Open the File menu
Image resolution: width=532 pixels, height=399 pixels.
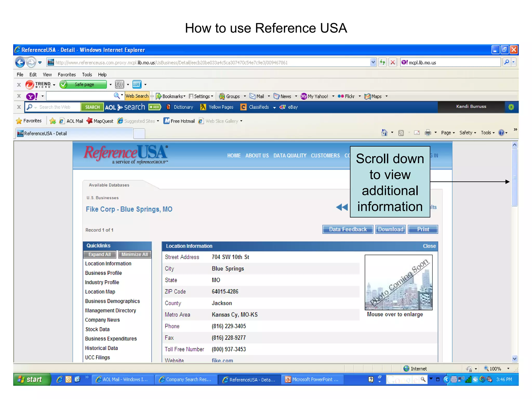point(20,75)
